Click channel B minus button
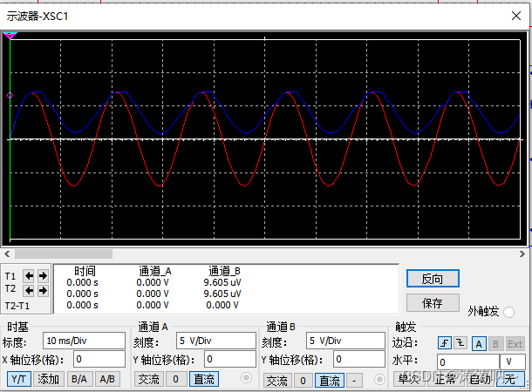The image size is (532, 392). (x=354, y=381)
